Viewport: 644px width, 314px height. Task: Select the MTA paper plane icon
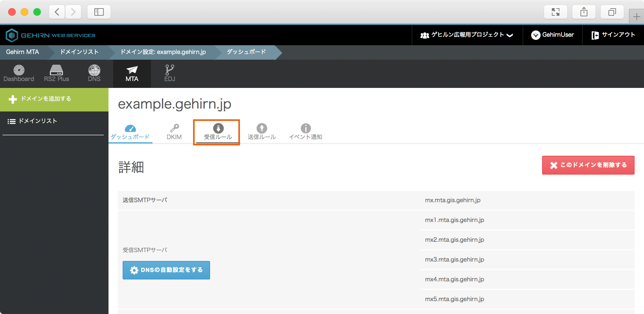pos(132,73)
